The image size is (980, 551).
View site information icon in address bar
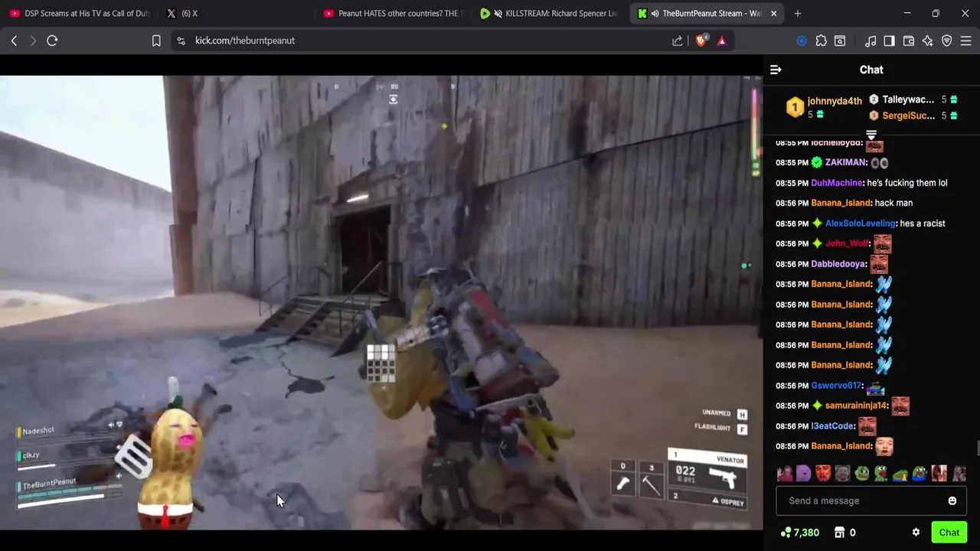[181, 41]
